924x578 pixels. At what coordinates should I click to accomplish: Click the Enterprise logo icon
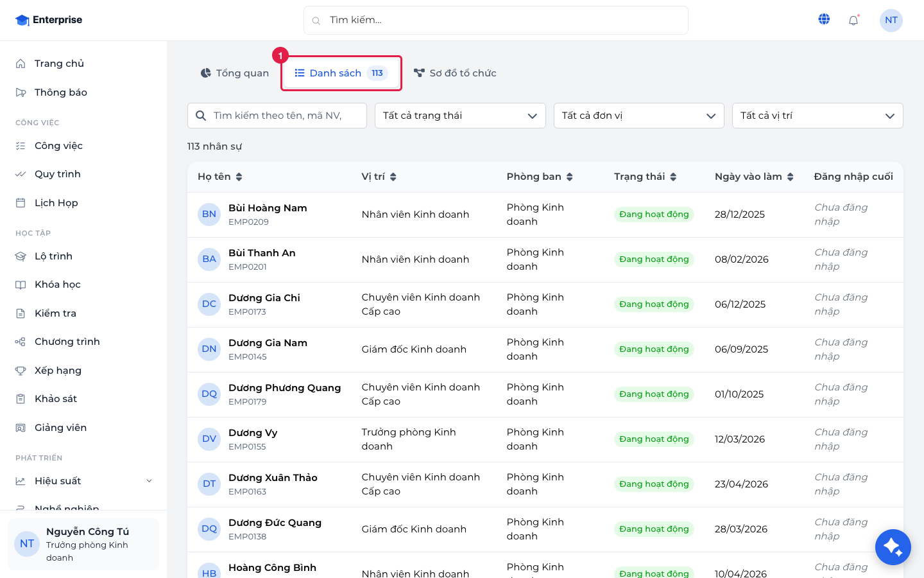click(x=22, y=20)
